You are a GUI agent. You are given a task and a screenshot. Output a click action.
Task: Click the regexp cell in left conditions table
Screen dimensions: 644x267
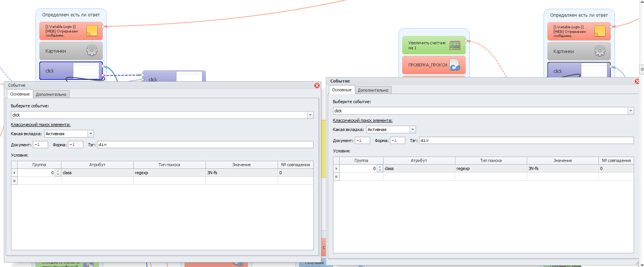(169, 173)
